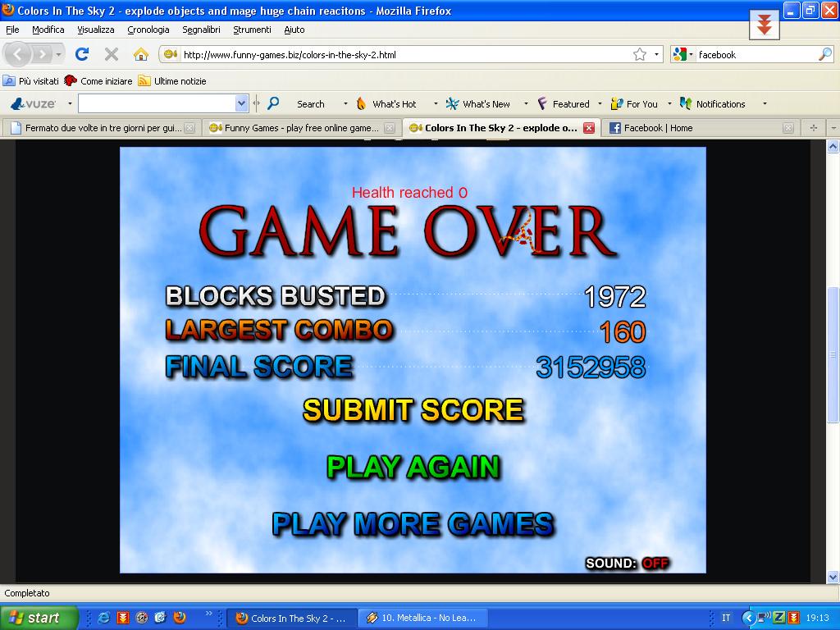Toggle the game sound OFF switch
The height and width of the screenshot is (630, 840).
[655, 563]
